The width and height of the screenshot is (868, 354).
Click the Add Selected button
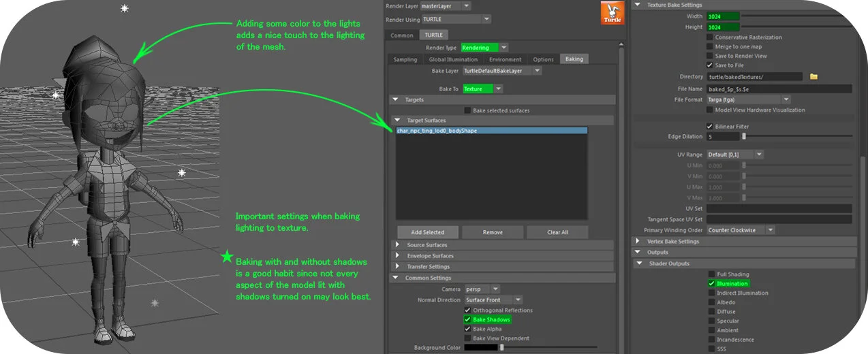428,232
